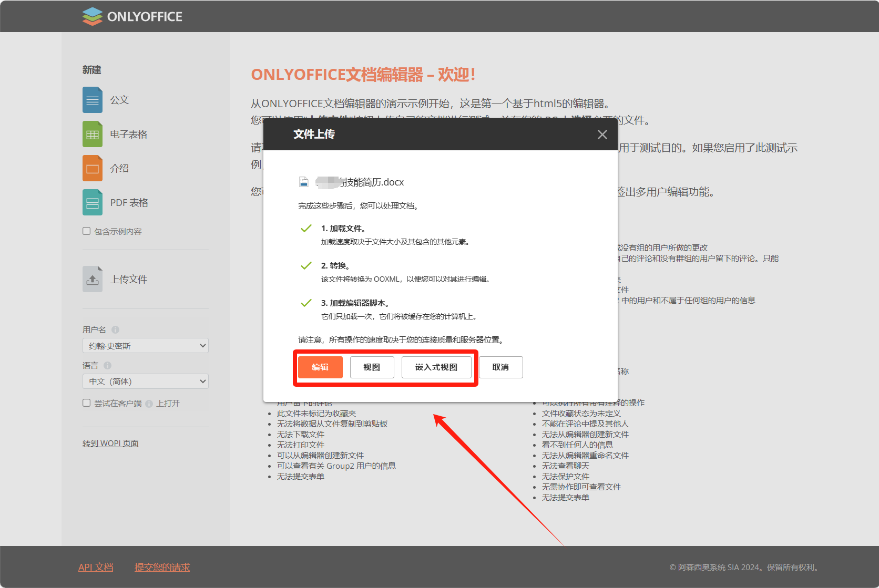
Task: Create a new PDF form via PDF 表格 icon
Action: 93,202
